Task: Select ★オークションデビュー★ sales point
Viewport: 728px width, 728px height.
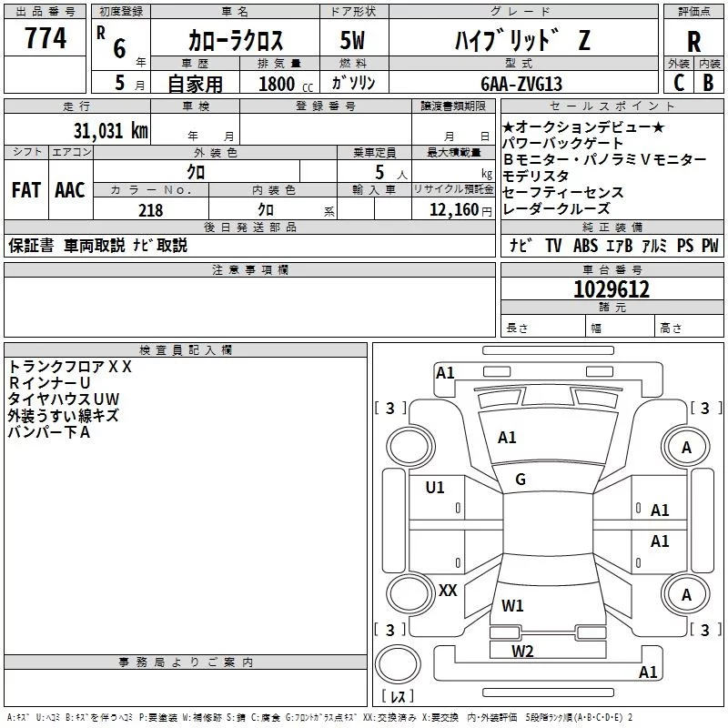Action: [x=583, y=126]
